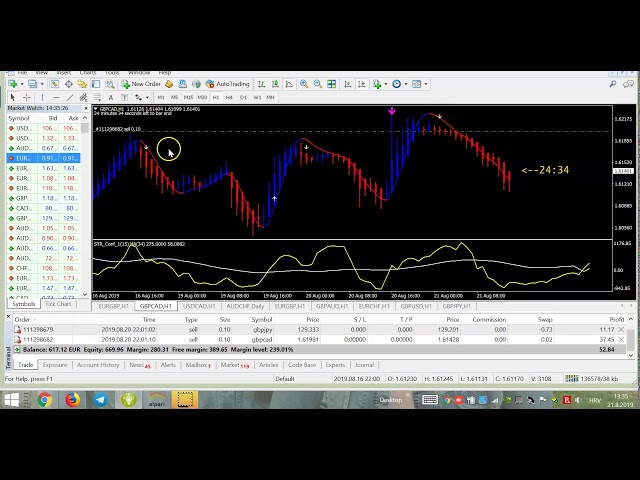This screenshot has height=480, width=640.
Task: Open the Charts menu
Action: [88, 73]
